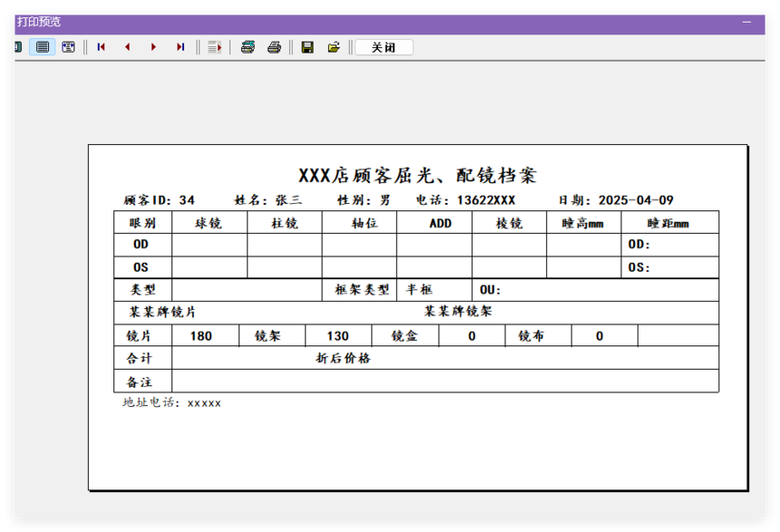Viewport: 780px width, 532px height.
Task: Click the frame price value 130
Action: [x=337, y=336]
